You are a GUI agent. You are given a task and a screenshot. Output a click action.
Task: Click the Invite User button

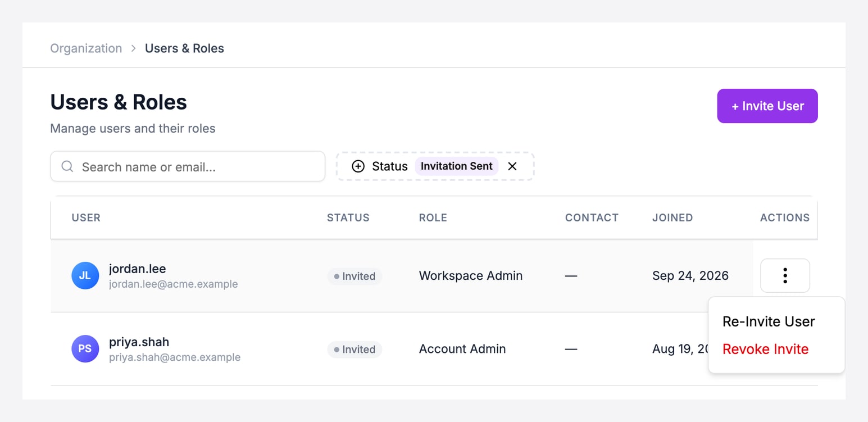(767, 106)
